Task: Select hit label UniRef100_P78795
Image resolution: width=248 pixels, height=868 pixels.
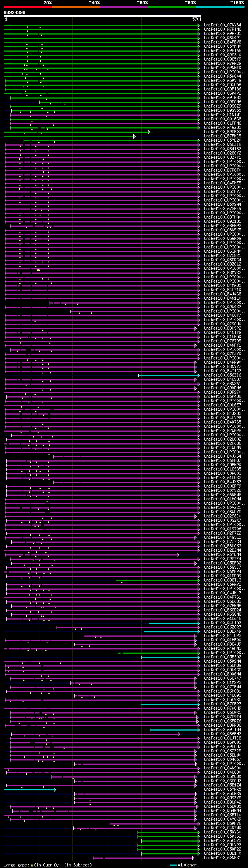Action: point(222,341)
